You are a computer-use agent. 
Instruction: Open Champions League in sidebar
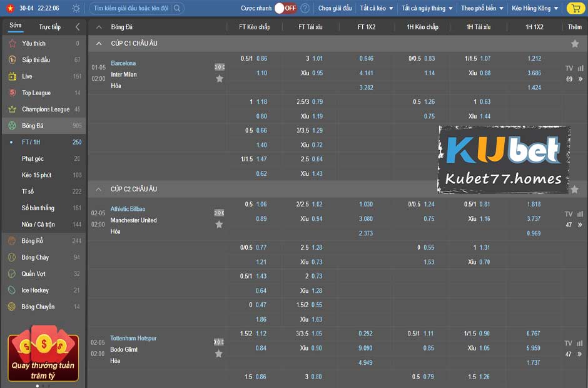click(x=44, y=109)
